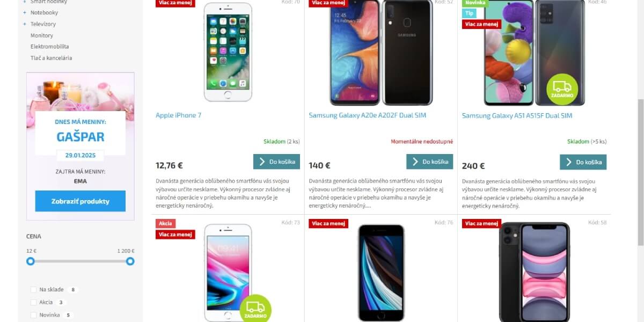The height and width of the screenshot is (322, 644).
Task: Add Apple iPhone 7 to cart with Do košíka
Action: (x=276, y=162)
